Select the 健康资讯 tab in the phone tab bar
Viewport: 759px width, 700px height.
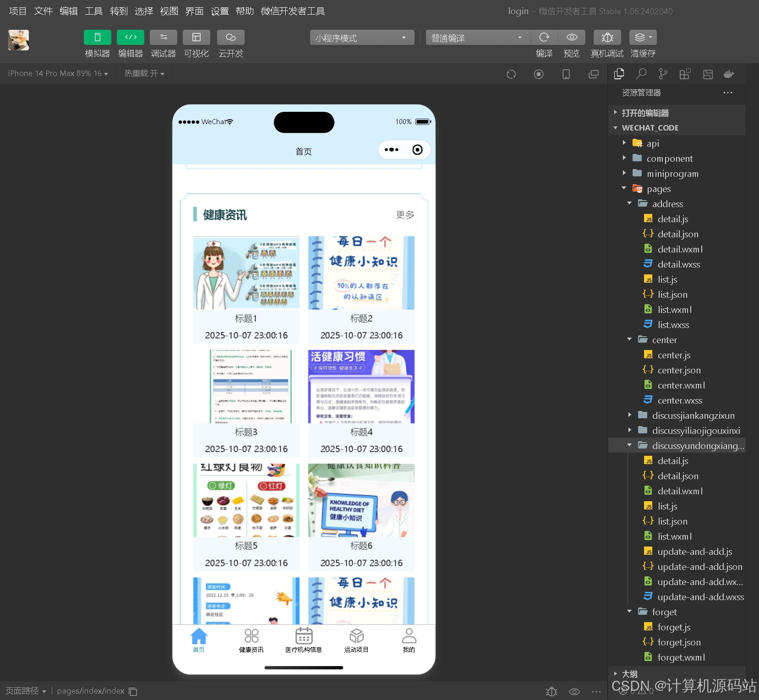coord(251,640)
